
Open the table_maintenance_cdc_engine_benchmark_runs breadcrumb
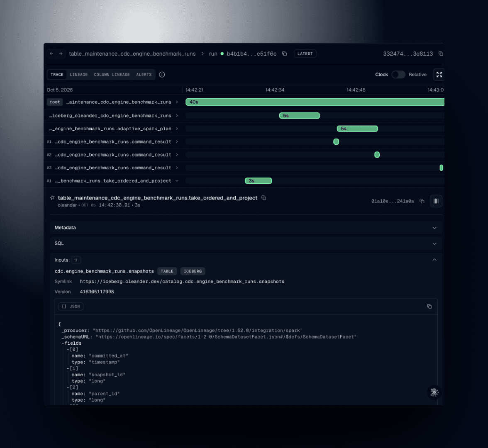132,54
